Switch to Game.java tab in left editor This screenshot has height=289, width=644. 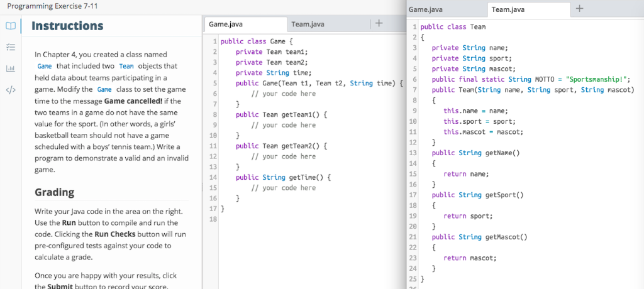coord(245,25)
